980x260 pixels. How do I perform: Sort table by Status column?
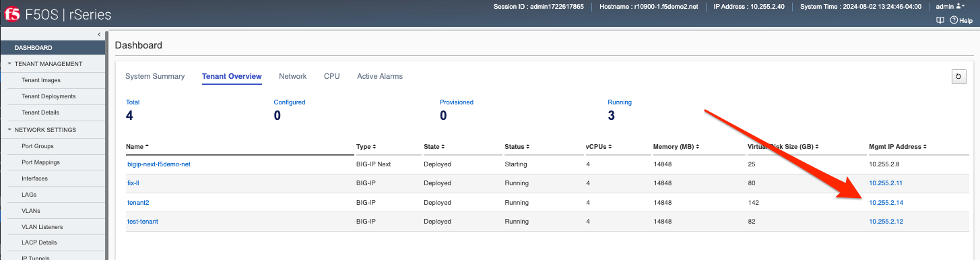tap(517, 146)
